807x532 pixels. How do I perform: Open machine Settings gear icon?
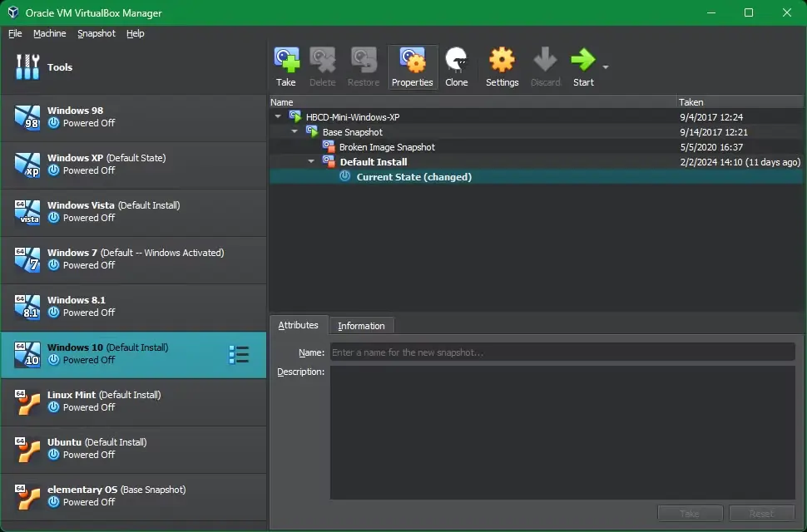502,60
